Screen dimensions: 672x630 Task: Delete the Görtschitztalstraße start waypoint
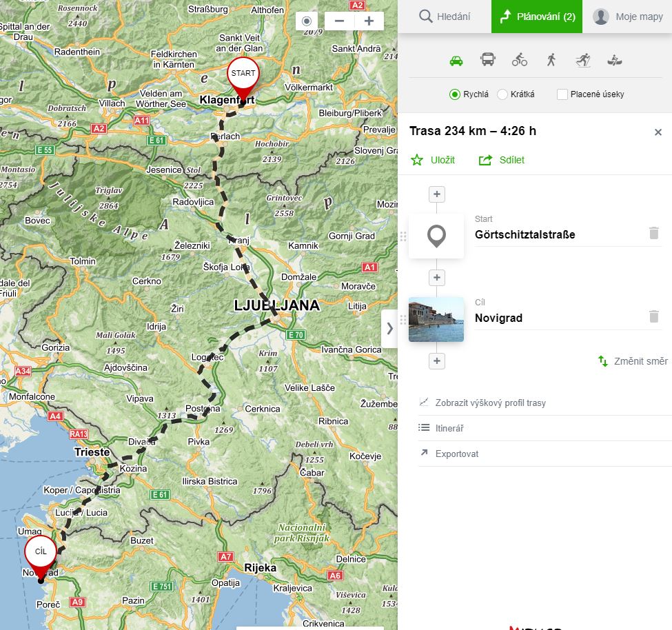tap(654, 233)
